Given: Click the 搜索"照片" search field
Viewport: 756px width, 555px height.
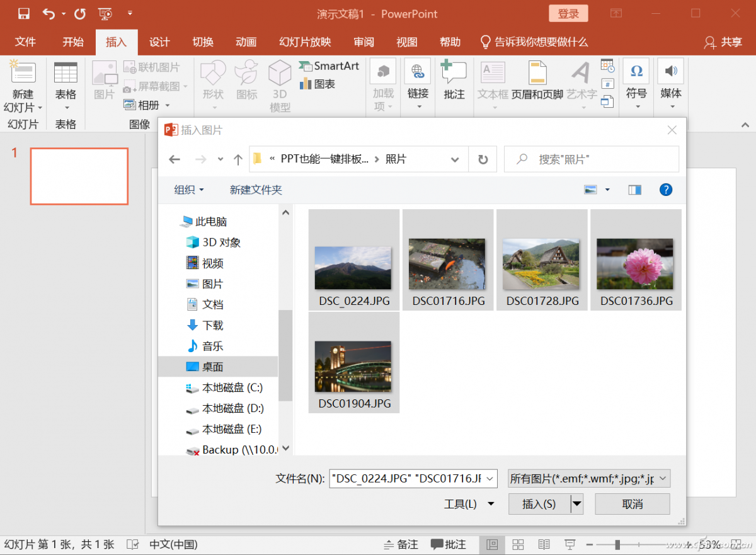Looking at the screenshot, I should (592, 159).
